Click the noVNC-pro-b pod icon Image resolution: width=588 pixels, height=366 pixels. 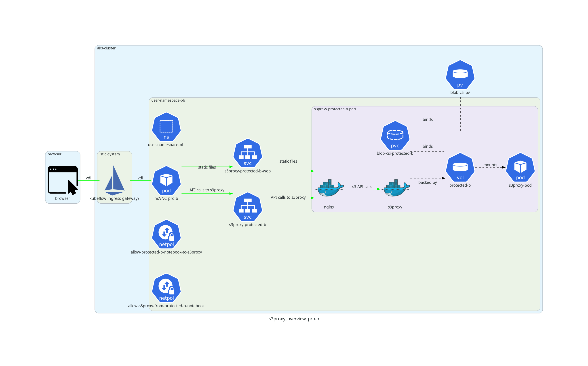click(166, 181)
